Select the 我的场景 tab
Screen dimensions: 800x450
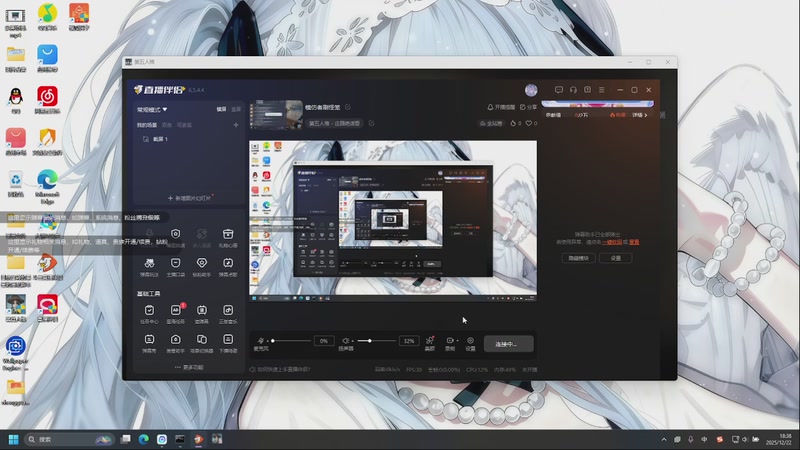point(146,125)
